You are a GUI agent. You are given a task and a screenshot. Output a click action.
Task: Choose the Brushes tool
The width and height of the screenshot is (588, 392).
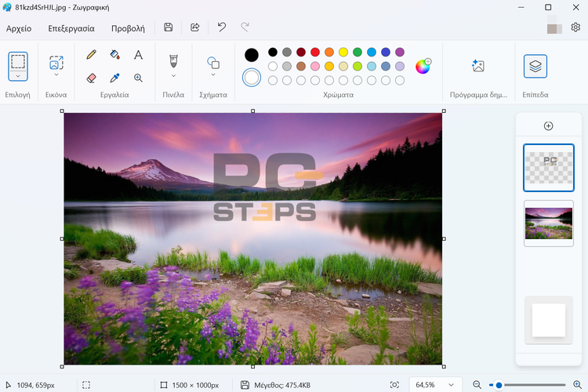tap(173, 61)
